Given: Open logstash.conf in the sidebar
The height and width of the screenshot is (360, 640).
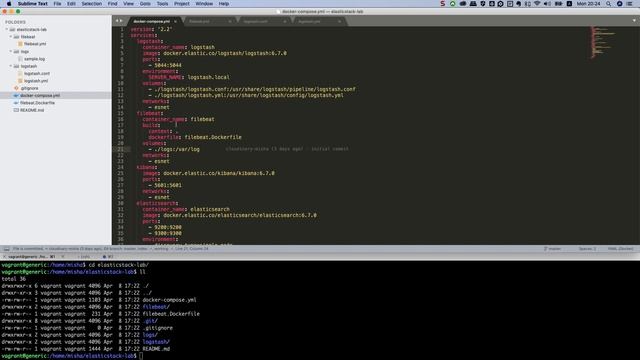Looking at the screenshot, I should (37, 73).
